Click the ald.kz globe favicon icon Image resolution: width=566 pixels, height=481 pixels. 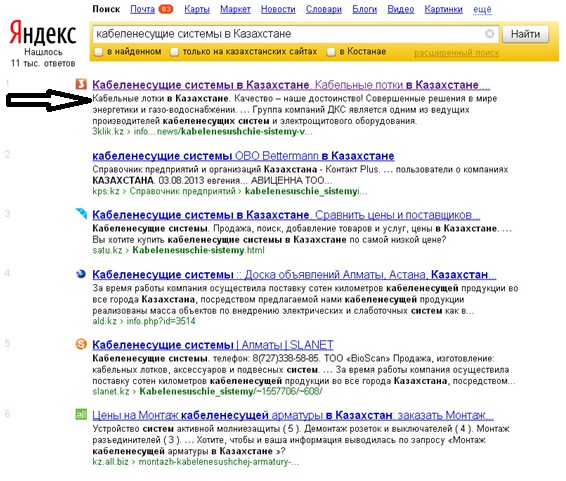coord(81,274)
